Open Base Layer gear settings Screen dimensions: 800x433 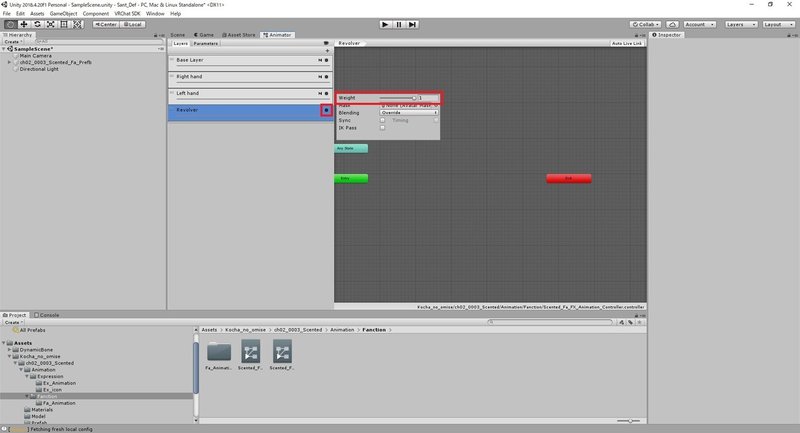pyautogui.click(x=327, y=60)
